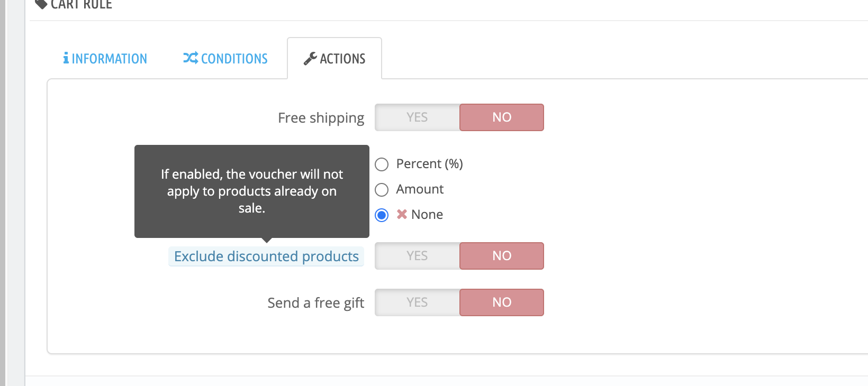
Task: Select the None discount radio button
Action: (x=382, y=215)
